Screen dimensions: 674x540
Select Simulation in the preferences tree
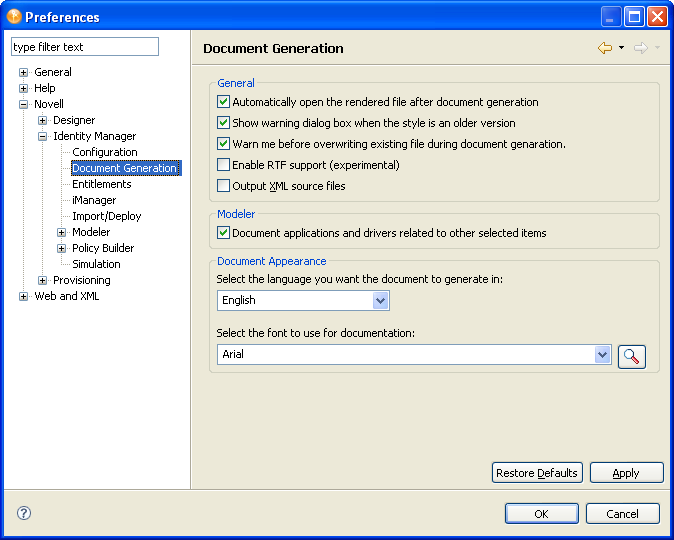[x=96, y=264]
